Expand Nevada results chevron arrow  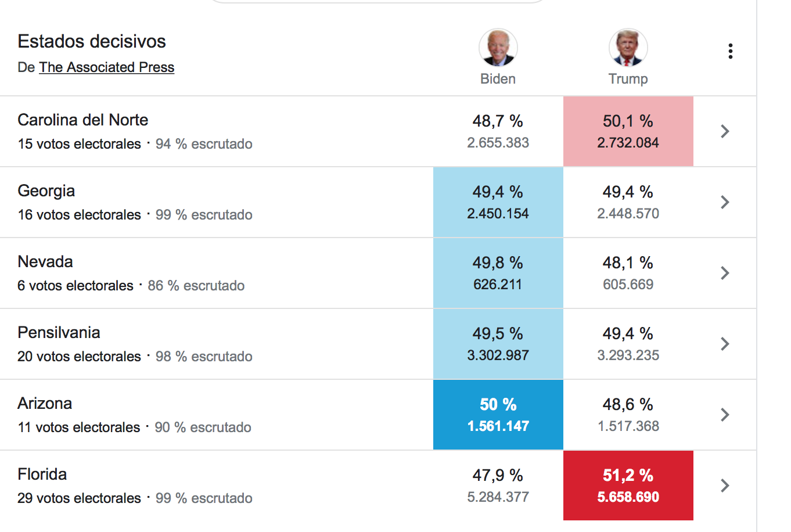click(x=725, y=273)
